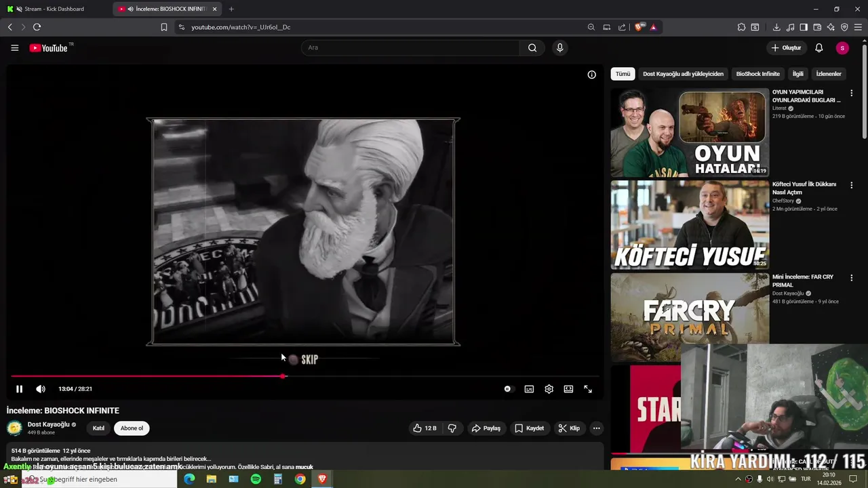Select the İzlenenler filter chip
Image resolution: width=868 pixels, height=488 pixels.
(829, 74)
